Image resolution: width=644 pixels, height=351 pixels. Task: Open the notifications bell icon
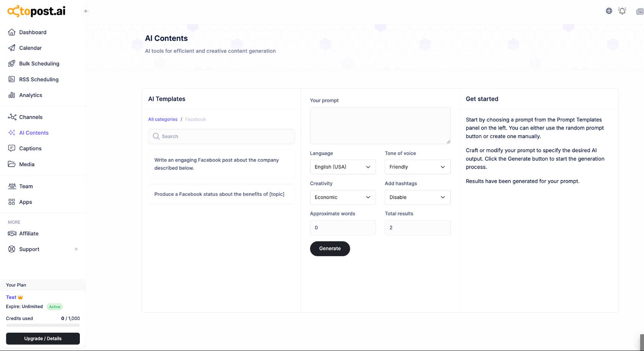[x=622, y=11]
